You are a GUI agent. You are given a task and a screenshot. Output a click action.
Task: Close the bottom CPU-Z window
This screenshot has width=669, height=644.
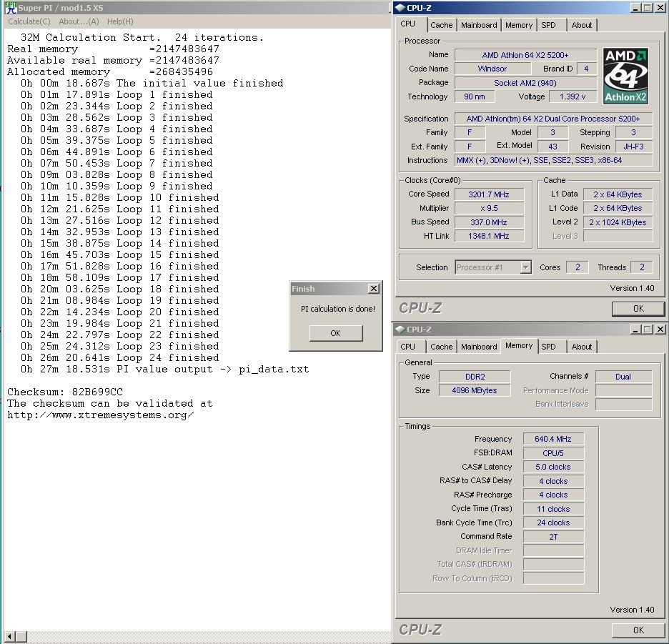point(660,329)
